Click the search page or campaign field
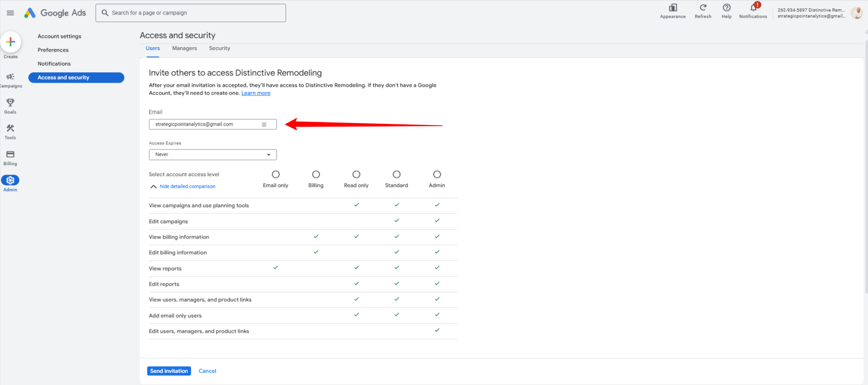The height and width of the screenshot is (385, 868). (191, 13)
